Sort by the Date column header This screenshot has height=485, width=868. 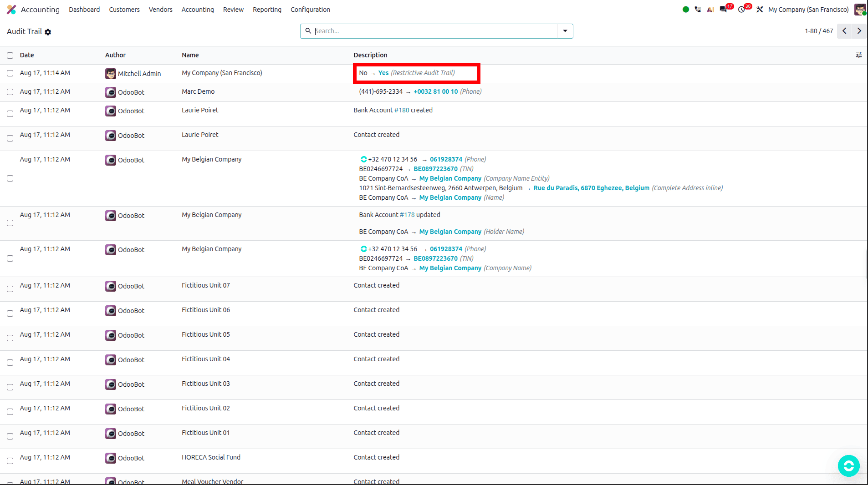27,55
